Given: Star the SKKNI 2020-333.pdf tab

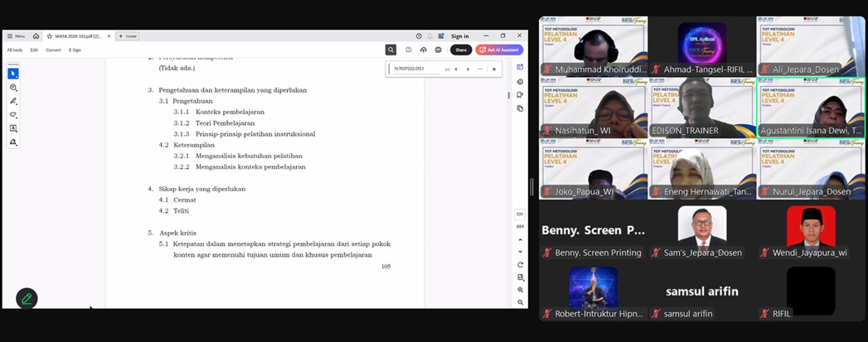Looking at the screenshot, I should click(50, 36).
